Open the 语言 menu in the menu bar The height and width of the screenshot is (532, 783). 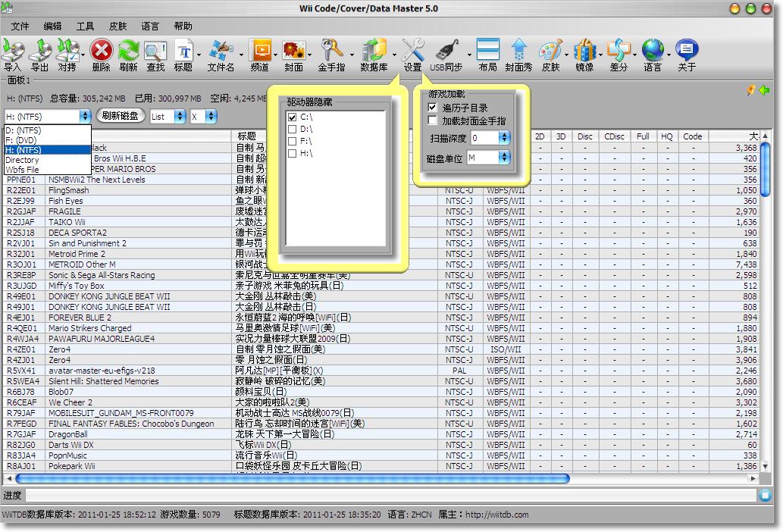click(150, 26)
